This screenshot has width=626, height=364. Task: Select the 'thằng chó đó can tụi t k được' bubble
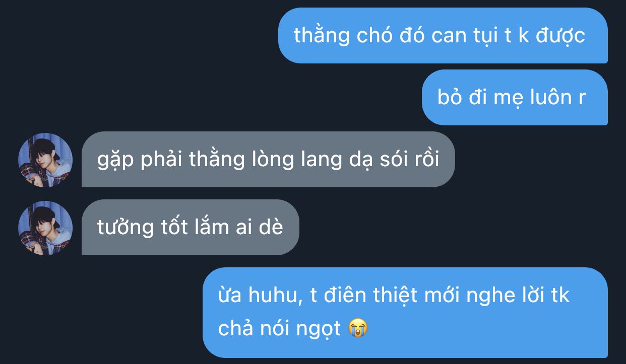(x=443, y=35)
